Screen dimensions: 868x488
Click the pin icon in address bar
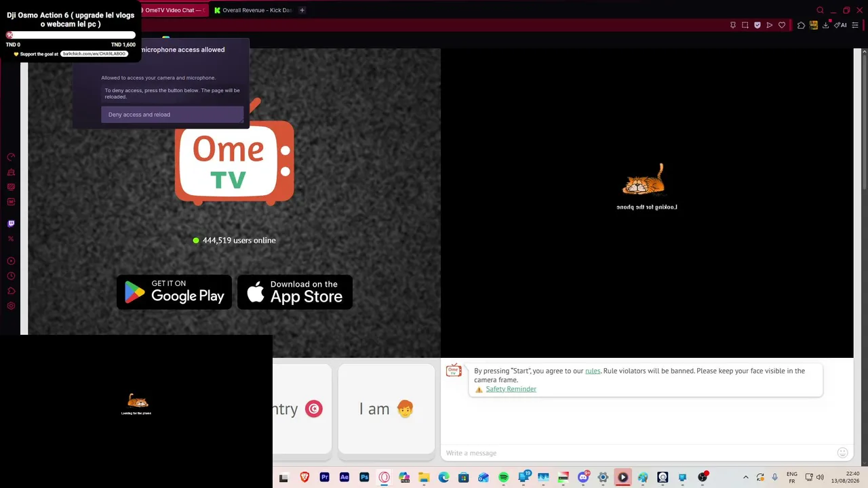(733, 25)
